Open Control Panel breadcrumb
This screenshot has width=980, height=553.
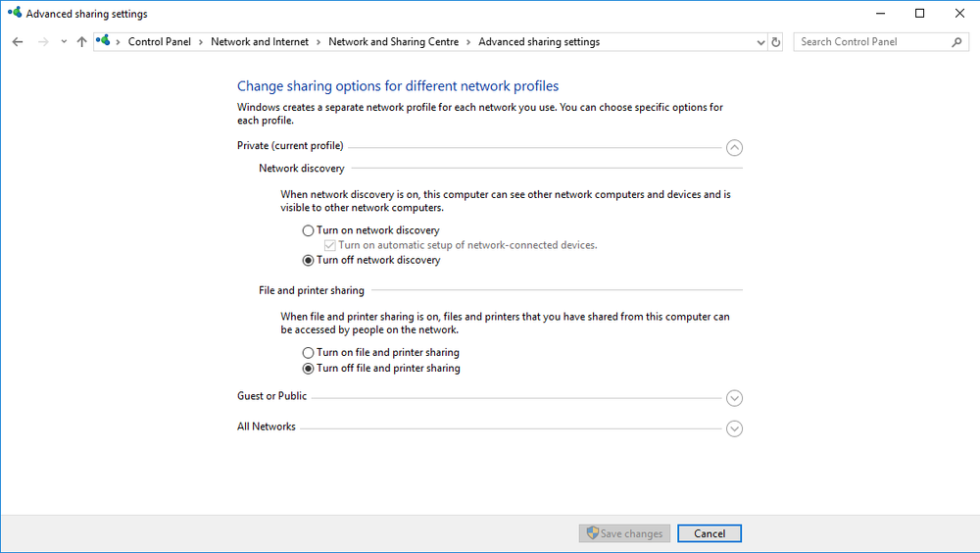[x=160, y=42]
